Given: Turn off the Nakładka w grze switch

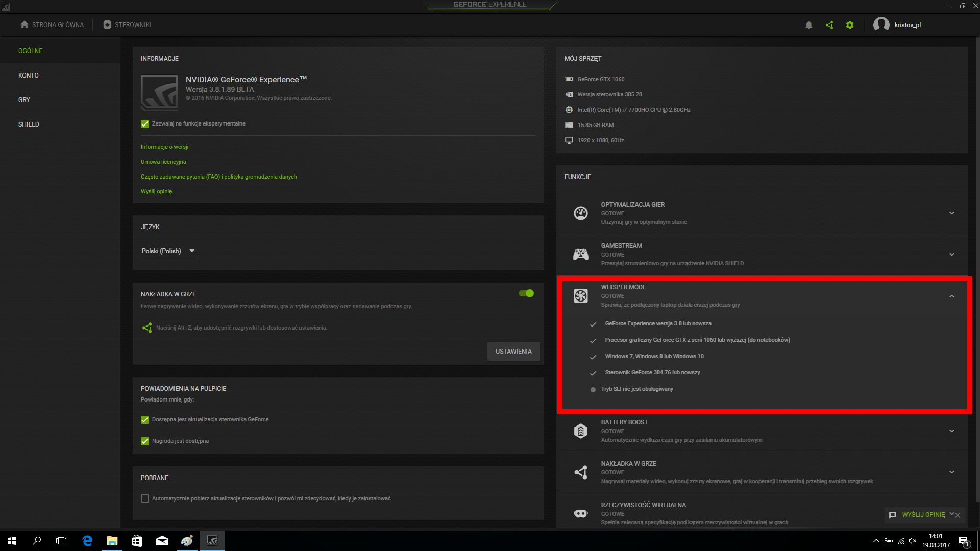Looking at the screenshot, I should [526, 293].
